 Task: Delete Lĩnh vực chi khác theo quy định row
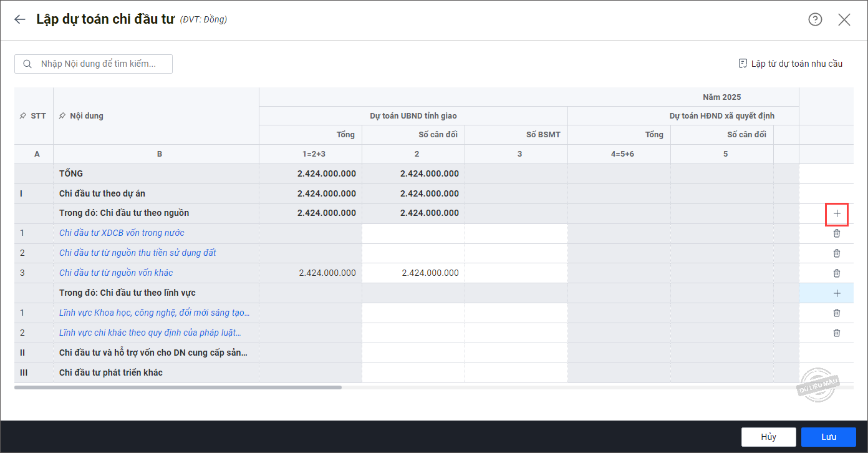(x=837, y=333)
